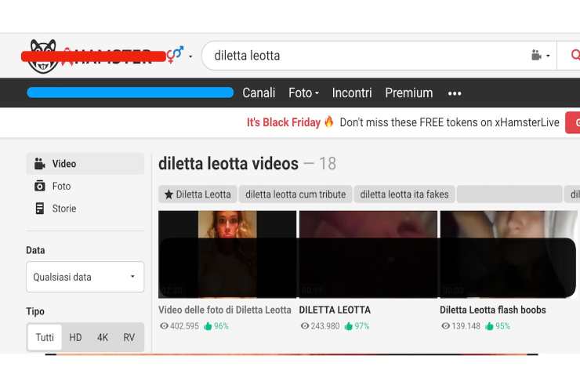Open the title beginning "Video delle foto di"

point(225,310)
